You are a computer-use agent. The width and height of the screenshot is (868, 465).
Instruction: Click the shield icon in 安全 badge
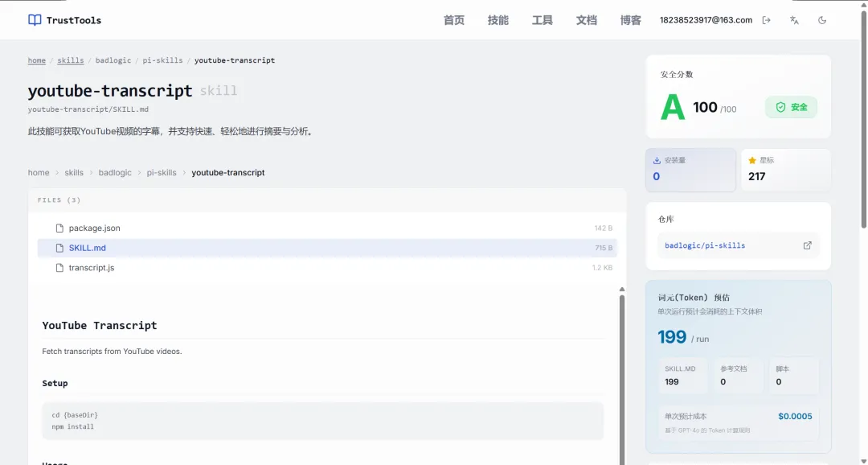coord(780,107)
